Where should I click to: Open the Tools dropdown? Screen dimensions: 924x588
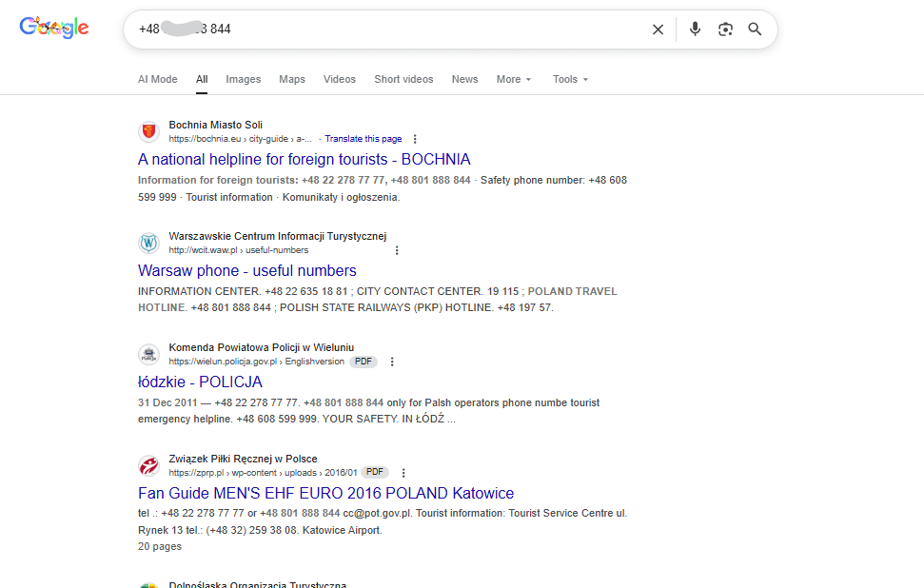570,79
